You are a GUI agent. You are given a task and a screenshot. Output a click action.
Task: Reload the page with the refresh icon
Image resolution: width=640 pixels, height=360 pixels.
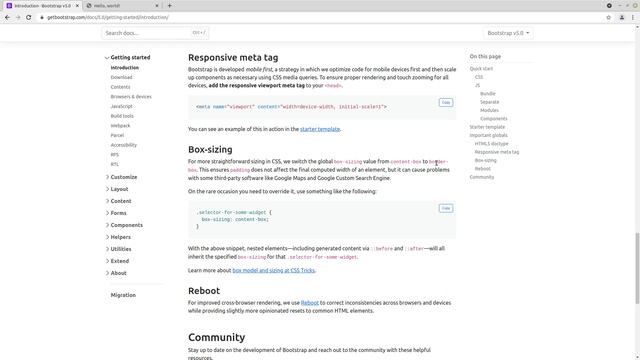pos(29,18)
